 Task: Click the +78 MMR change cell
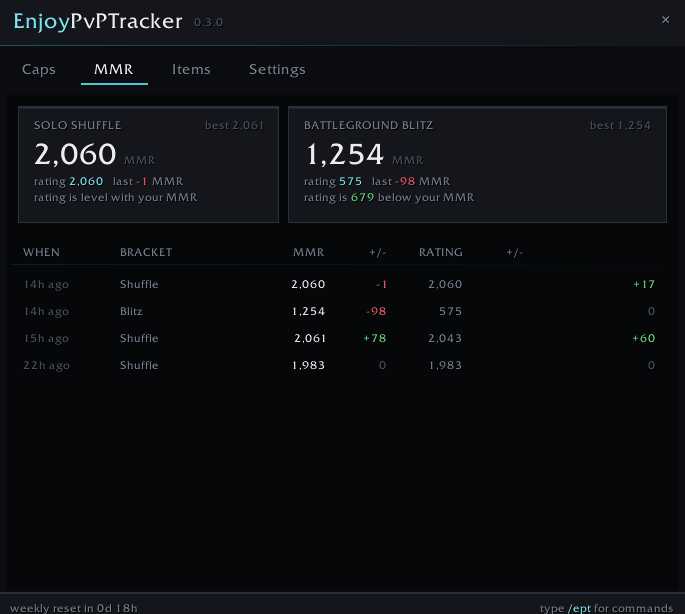(375, 339)
